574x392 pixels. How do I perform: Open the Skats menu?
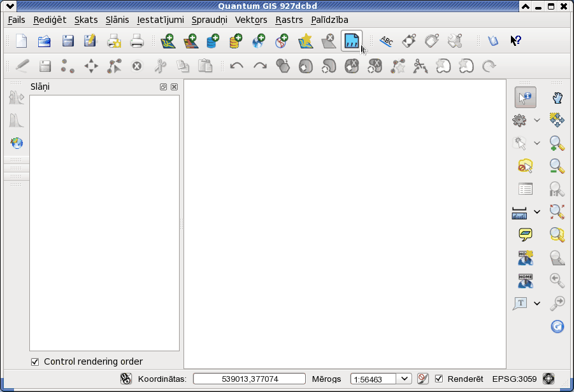point(86,20)
